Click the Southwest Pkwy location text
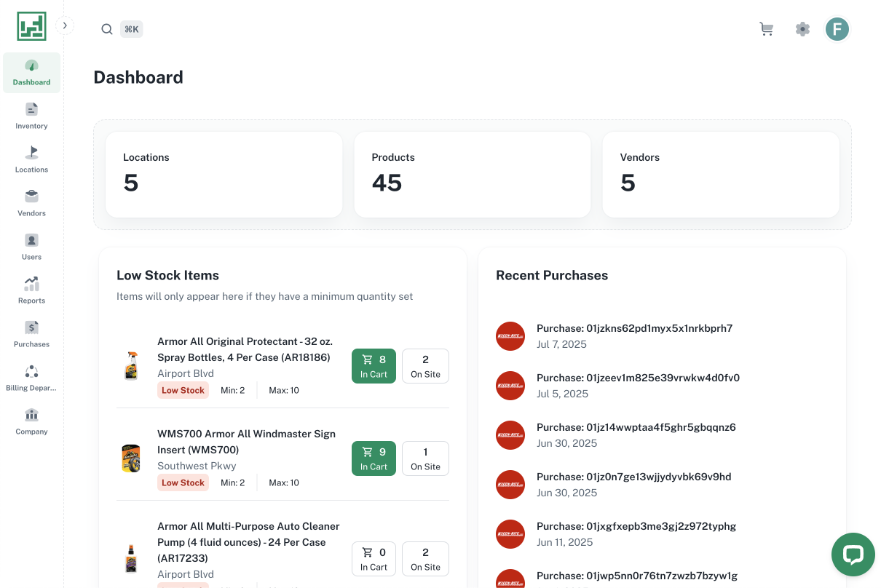 (197, 466)
